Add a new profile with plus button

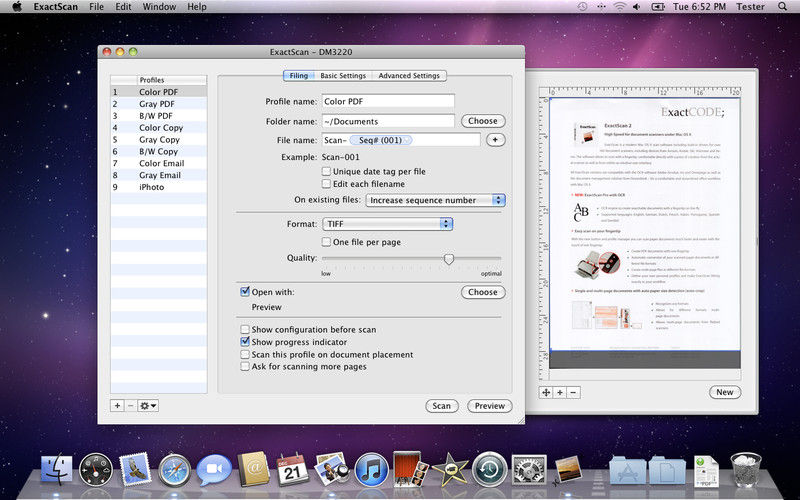[x=117, y=406]
